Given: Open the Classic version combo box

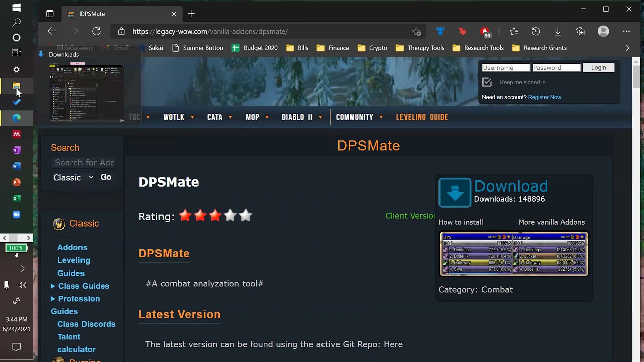Looking at the screenshot, I should (x=73, y=177).
